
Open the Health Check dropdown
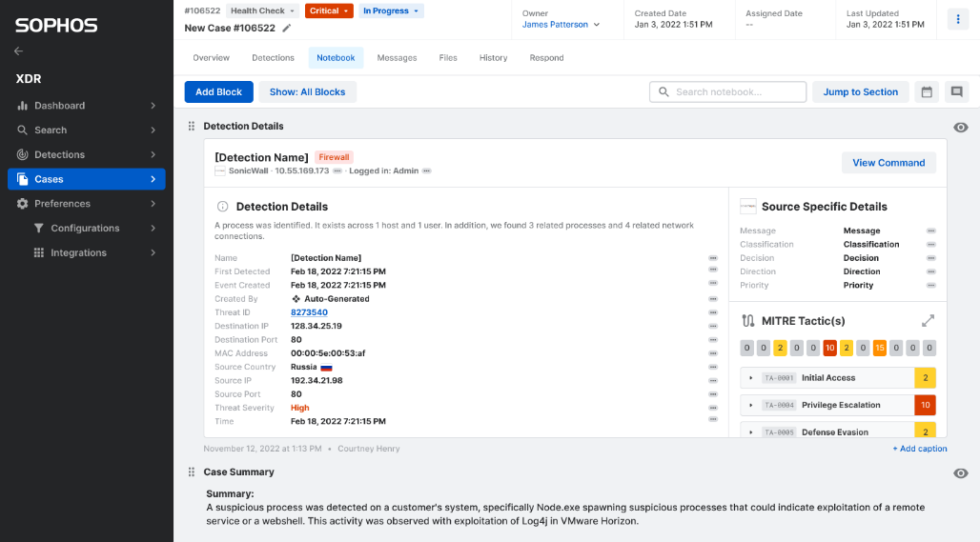click(x=262, y=10)
